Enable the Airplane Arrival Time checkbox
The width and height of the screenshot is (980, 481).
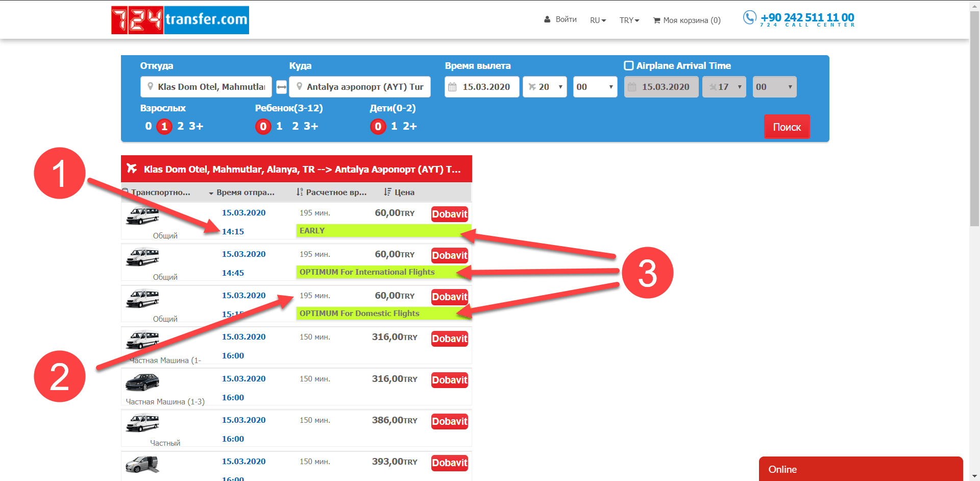click(x=629, y=65)
